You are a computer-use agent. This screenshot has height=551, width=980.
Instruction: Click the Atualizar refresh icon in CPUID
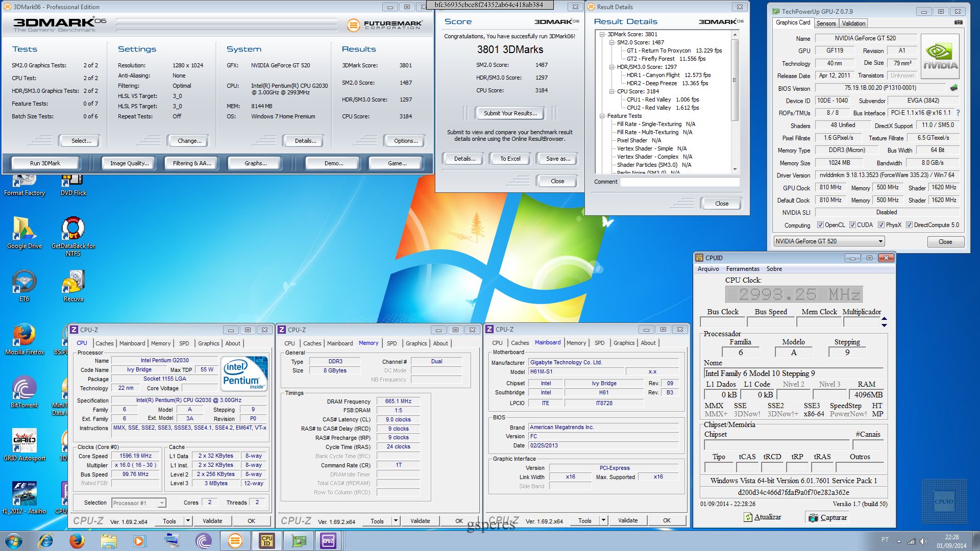tap(748, 517)
